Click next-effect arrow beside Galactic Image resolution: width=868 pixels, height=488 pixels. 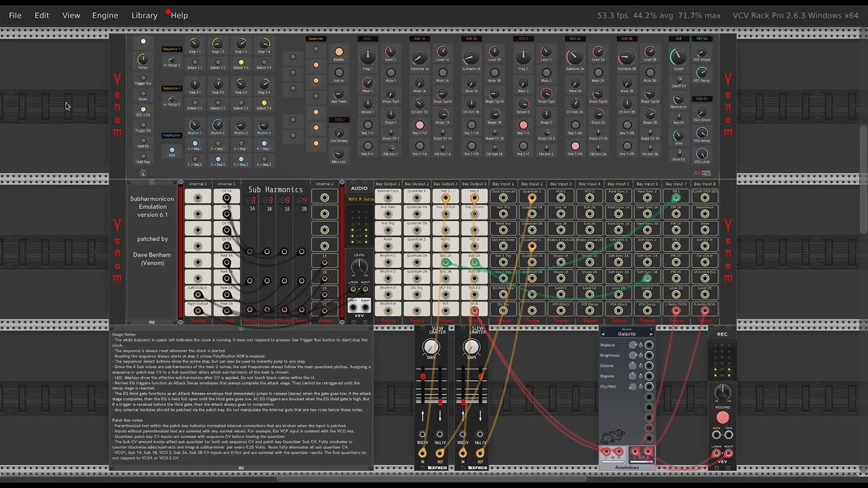651,333
